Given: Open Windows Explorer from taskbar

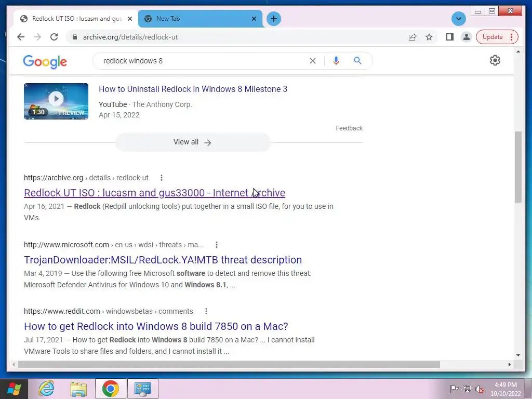Looking at the screenshot, I should tap(79, 389).
